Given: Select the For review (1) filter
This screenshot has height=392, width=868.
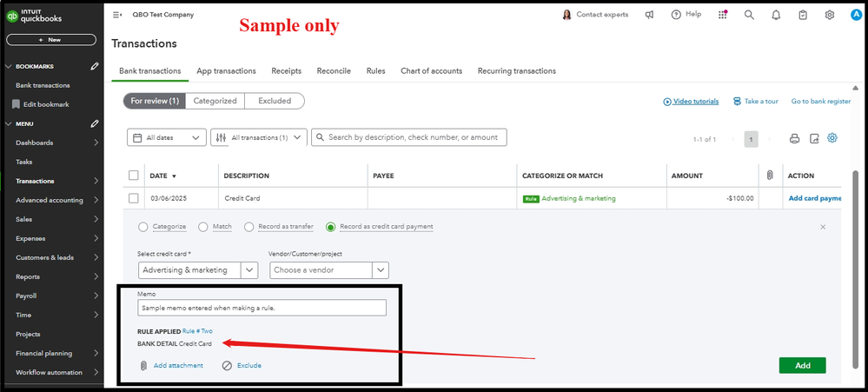Looking at the screenshot, I should pyautogui.click(x=155, y=101).
